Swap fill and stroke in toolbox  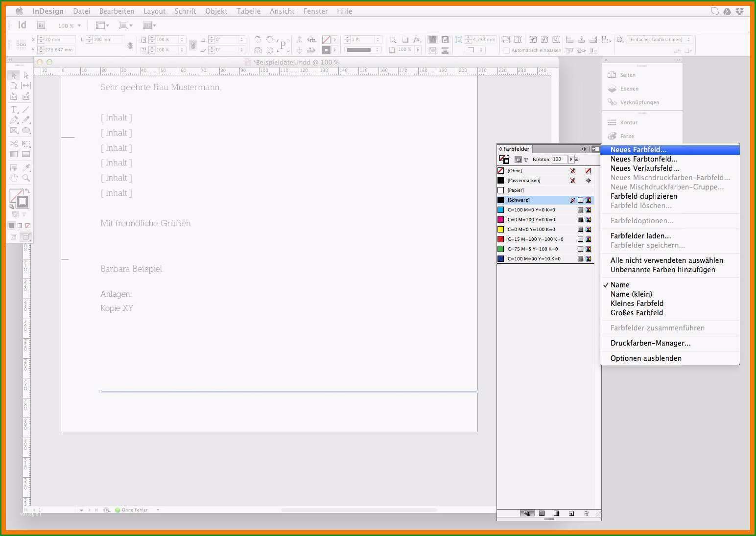click(27, 191)
